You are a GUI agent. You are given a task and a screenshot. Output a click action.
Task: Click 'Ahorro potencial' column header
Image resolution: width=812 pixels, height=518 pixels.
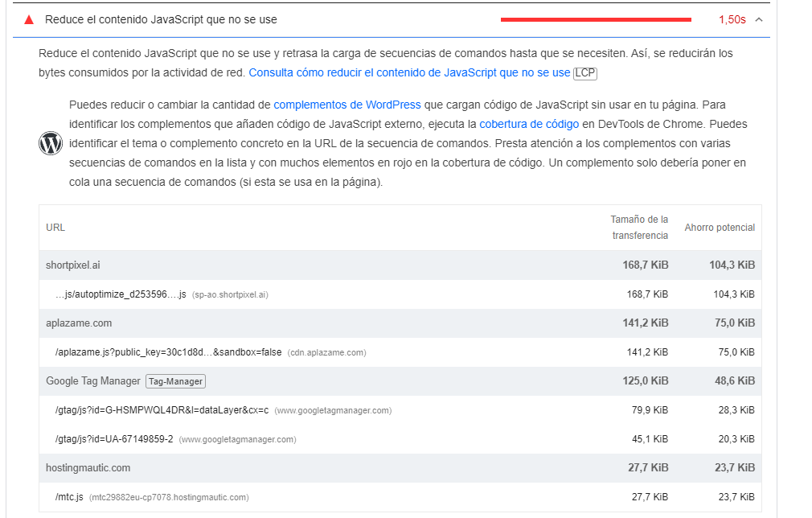[720, 228]
